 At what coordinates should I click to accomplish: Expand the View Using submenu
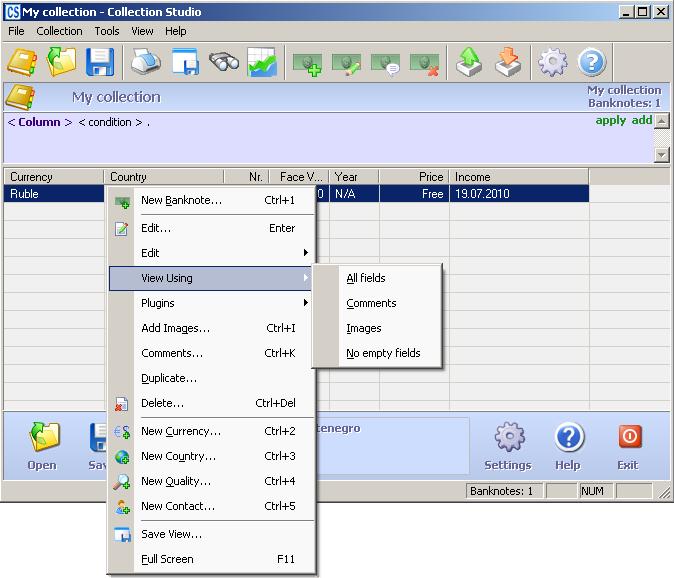coord(211,278)
